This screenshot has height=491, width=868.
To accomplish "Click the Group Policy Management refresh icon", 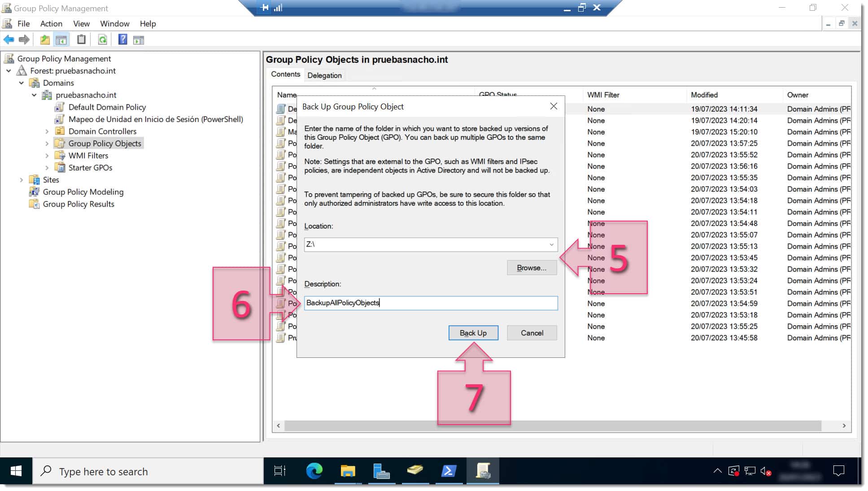I will [x=101, y=39].
